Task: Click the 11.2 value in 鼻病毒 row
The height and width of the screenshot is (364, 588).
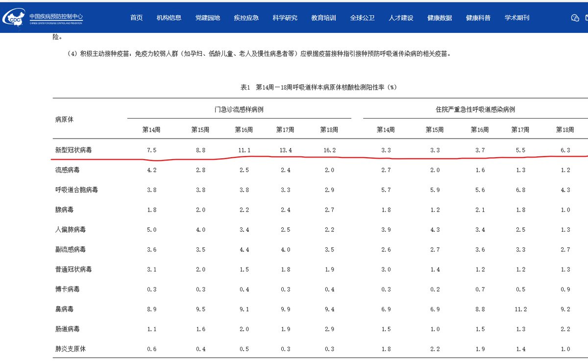Action: tap(520, 309)
